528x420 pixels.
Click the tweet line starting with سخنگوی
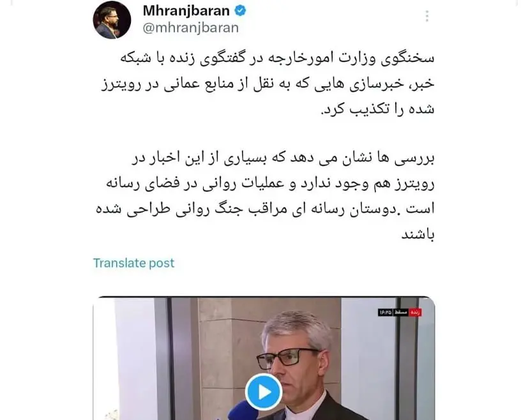278,59
